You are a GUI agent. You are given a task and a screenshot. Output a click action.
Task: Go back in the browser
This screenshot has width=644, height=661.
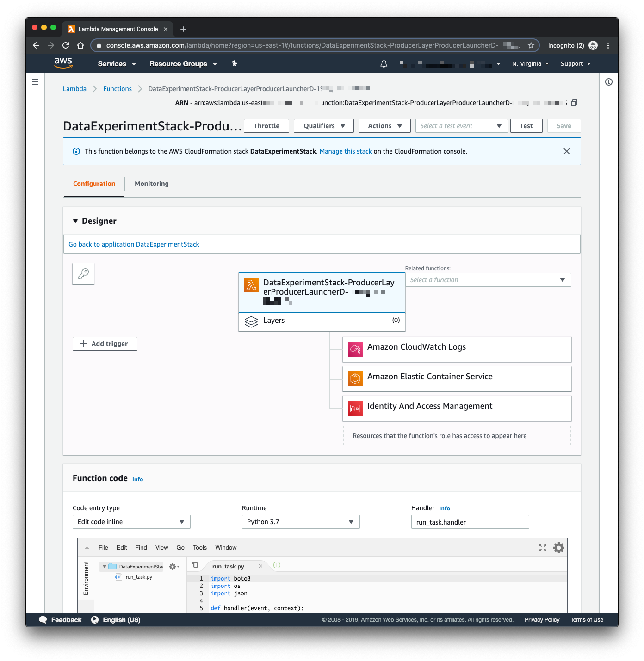tap(36, 45)
